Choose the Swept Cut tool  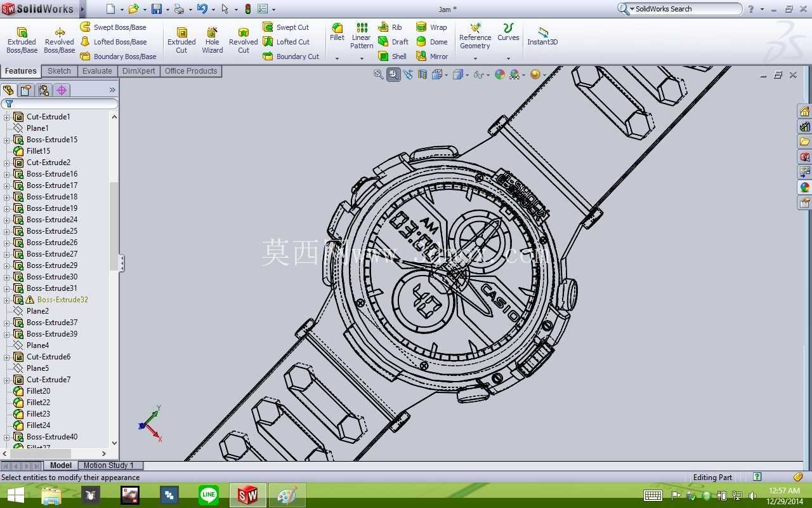click(x=286, y=27)
